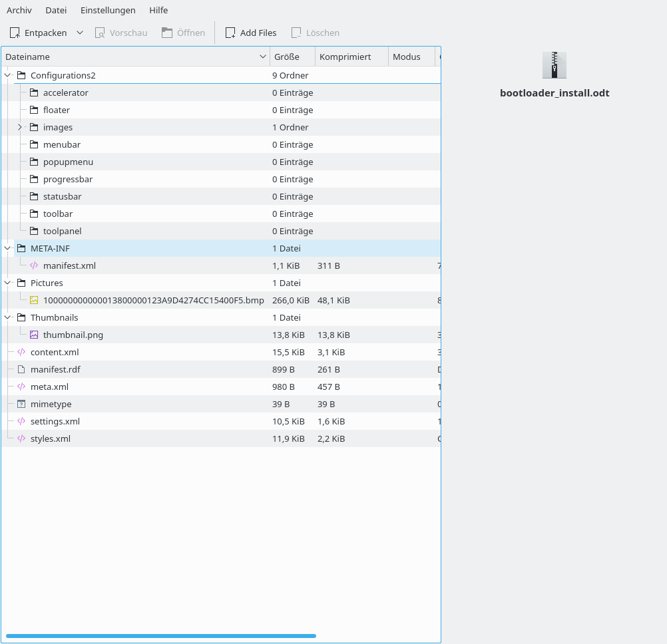Click the Entpacken extract icon
The width and height of the screenshot is (667, 644).
coord(15,33)
